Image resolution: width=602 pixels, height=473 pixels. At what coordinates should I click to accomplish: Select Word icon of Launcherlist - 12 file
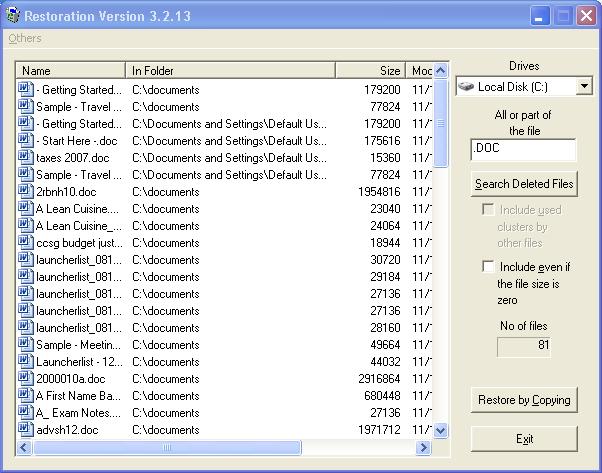[x=26, y=362]
